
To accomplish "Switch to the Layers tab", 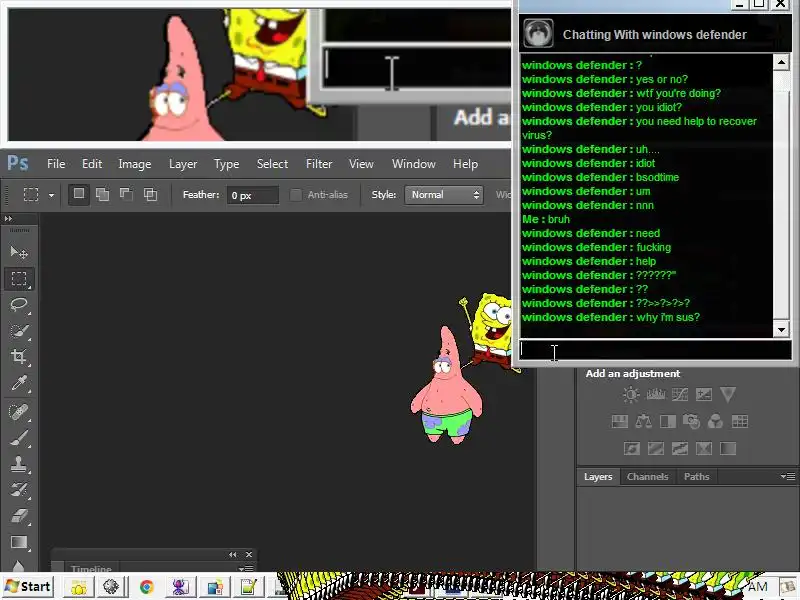I will click(x=598, y=477).
